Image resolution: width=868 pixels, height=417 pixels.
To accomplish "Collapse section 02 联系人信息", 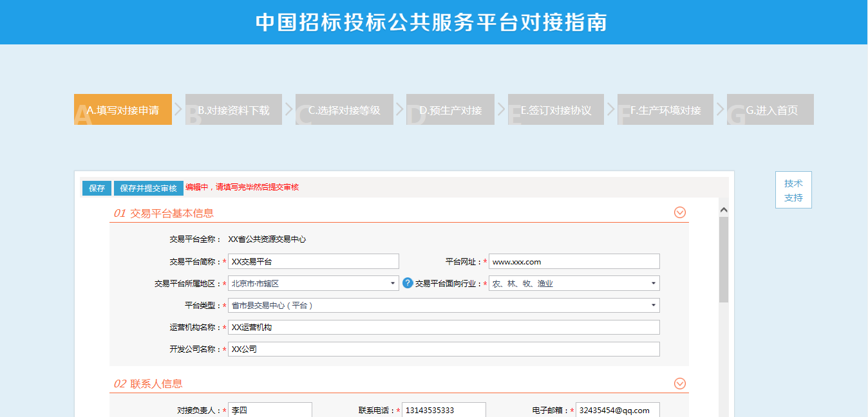I will click(x=679, y=384).
